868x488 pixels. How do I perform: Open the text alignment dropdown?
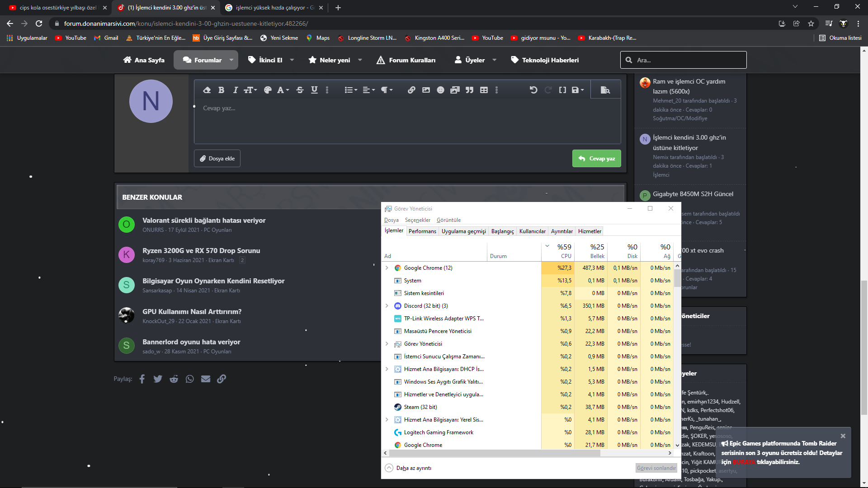click(x=369, y=90)
